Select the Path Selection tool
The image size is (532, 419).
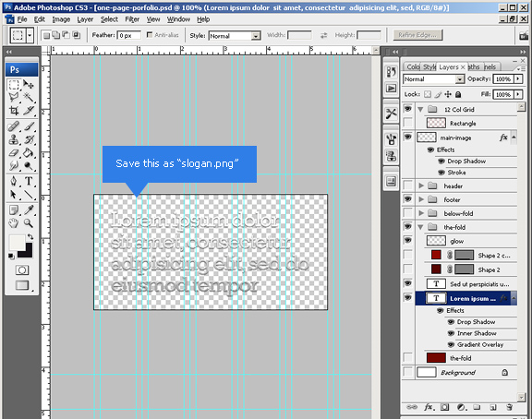14,195
